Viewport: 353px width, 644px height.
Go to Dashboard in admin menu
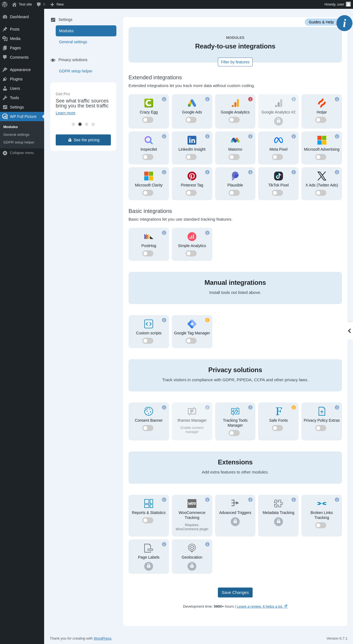point(22,17)
